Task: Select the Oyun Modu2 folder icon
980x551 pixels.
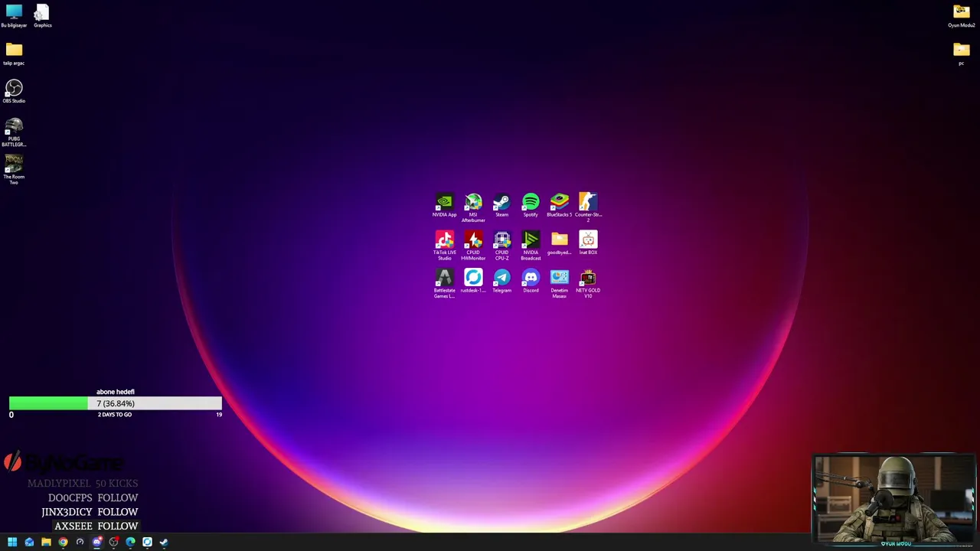Action: tap(962, 16)
